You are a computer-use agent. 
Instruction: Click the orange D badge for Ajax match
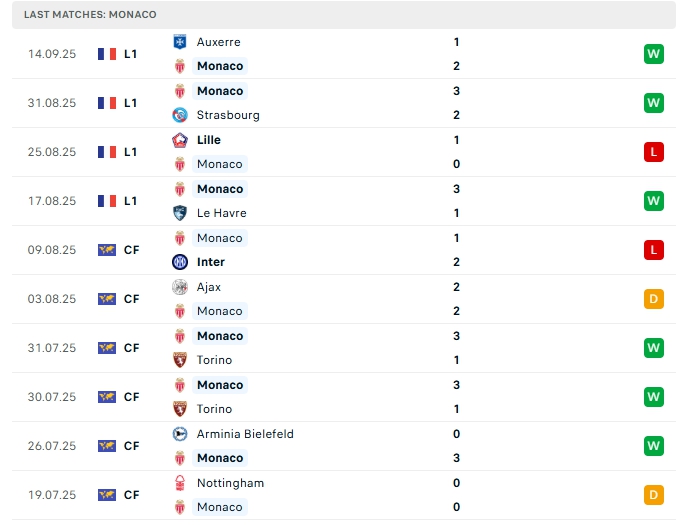(x=654, y=299)
